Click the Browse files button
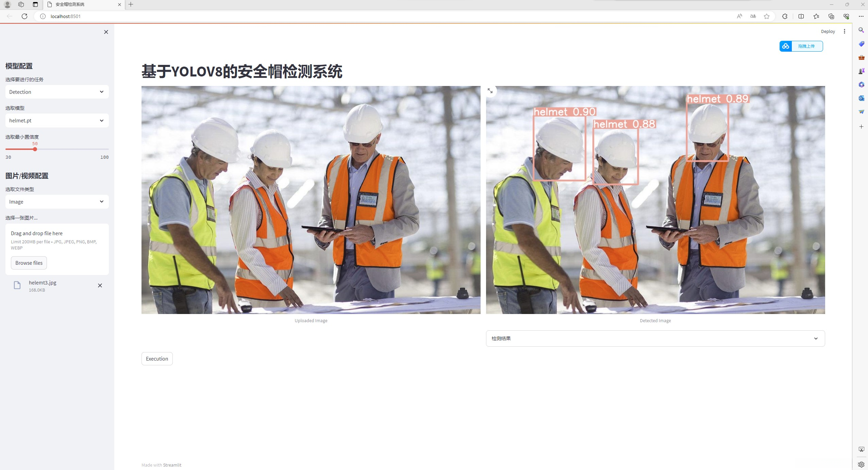868x470 pixels. point(29,263)
